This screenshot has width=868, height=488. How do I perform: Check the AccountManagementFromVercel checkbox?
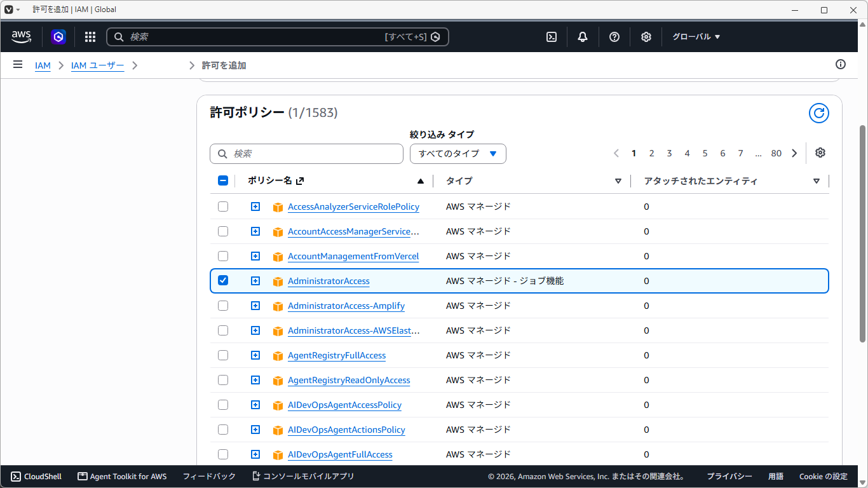[223, 256]
